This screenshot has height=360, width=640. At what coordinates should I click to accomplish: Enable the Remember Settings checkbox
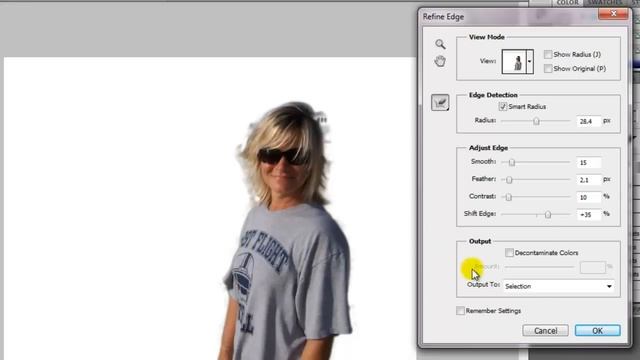coord(460,311)
